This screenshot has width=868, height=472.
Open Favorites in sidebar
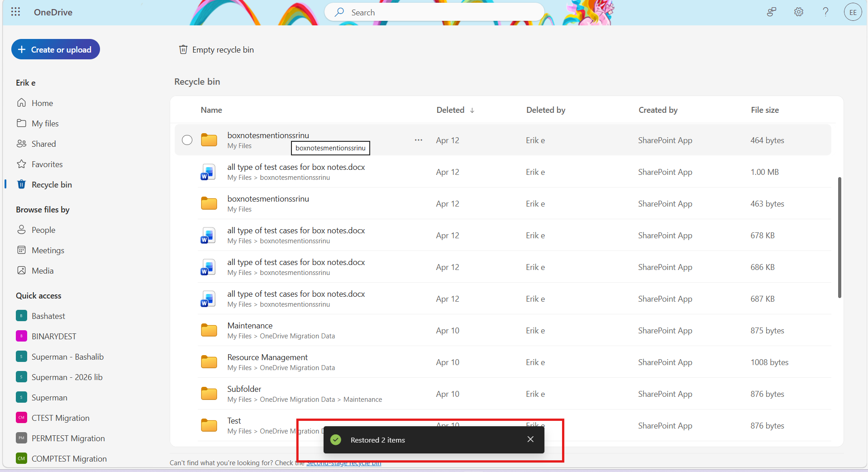click(47, 164)
